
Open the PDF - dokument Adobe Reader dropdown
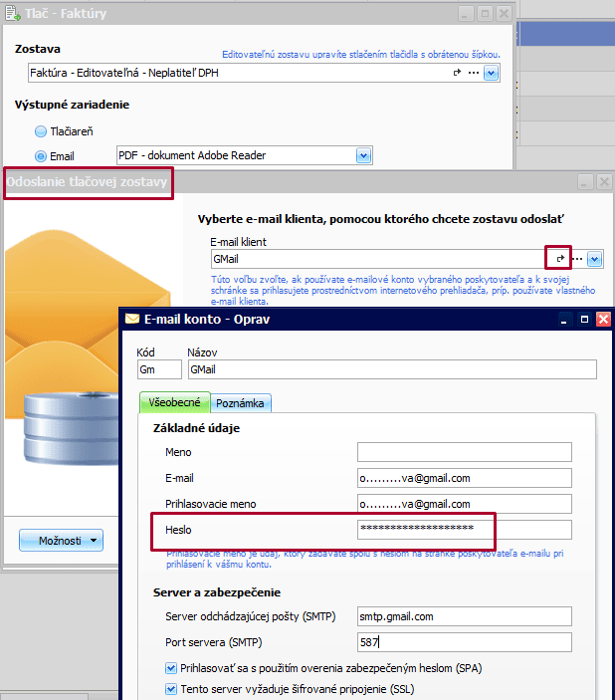coord(364,155)
